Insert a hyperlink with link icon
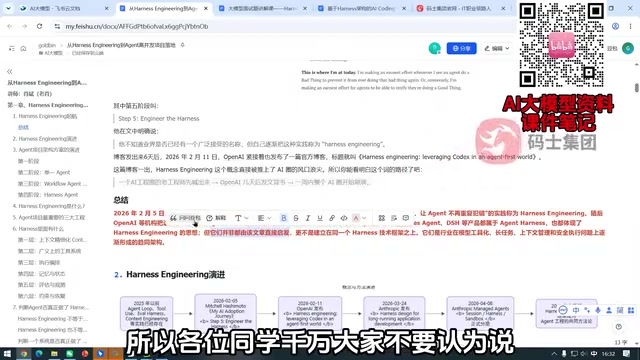Image resolution: width=640 pixels, height=360 pixels. [332, 218]
